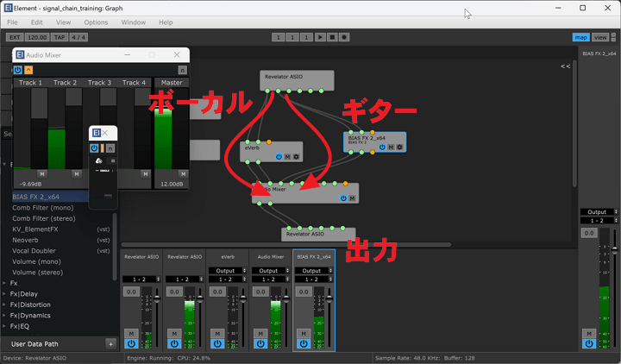Open eVerb strip Output dropdown
This screenshot has height=364, width=621.
coord(228,271)
